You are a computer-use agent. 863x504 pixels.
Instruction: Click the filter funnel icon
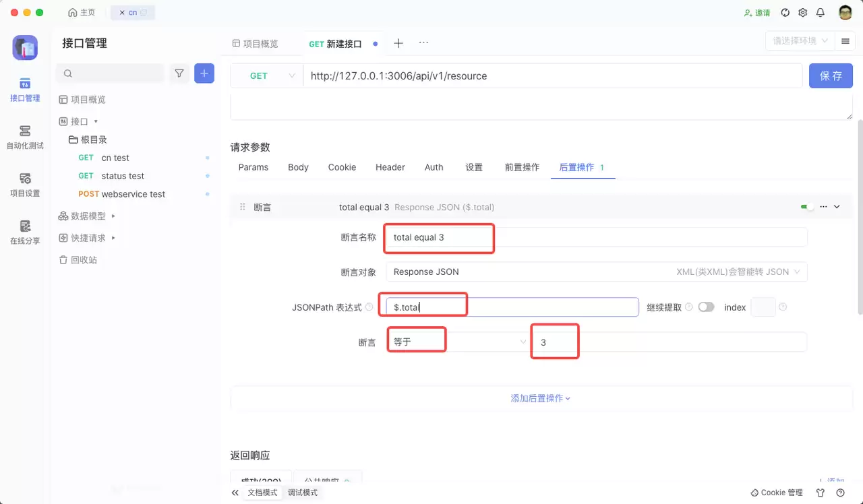(179, 73)
